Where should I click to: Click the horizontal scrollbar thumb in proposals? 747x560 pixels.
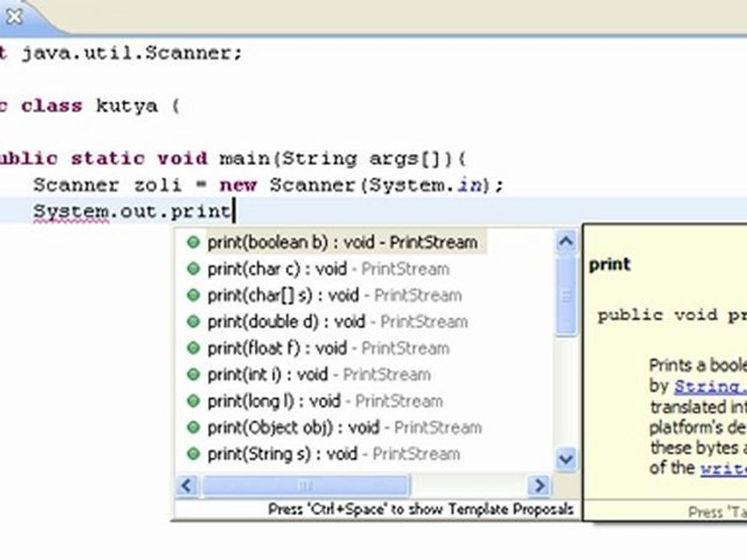[305, 485]
